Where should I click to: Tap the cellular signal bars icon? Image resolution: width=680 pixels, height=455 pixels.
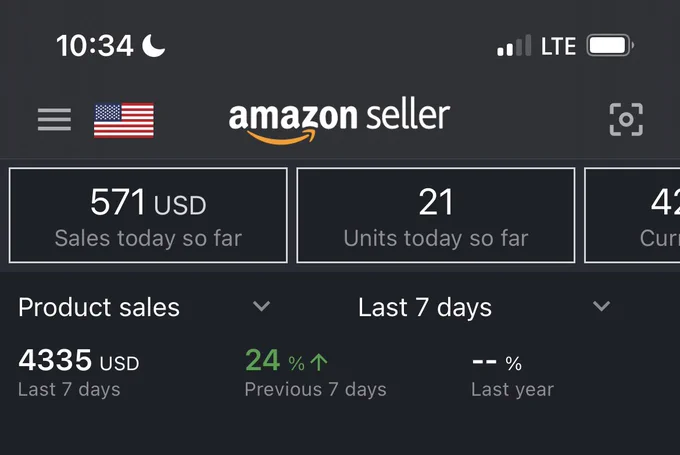click(514, 45)
